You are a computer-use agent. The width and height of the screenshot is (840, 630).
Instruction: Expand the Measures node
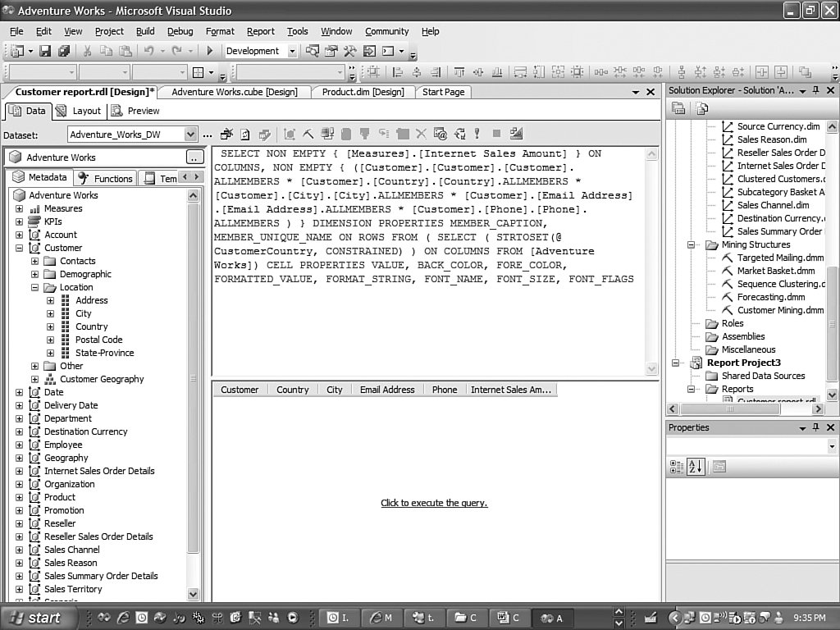[x=20, y=208]
